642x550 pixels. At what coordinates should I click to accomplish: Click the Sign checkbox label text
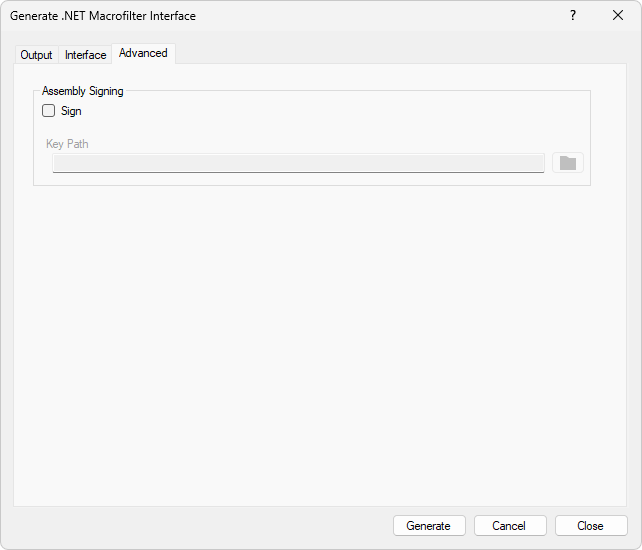click(71, 111)
